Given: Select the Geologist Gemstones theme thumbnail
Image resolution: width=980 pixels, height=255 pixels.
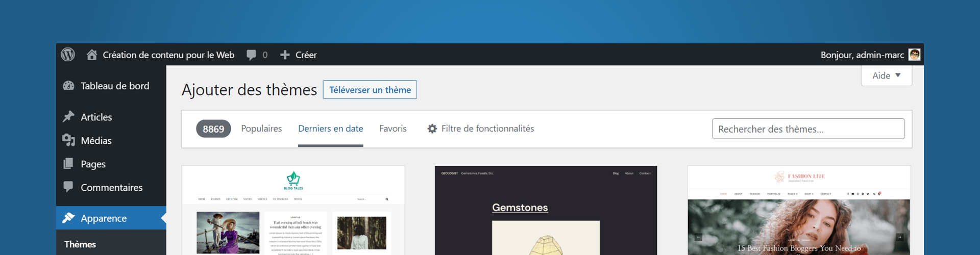Looking at the screenshot, I should [x=546, y=210].
